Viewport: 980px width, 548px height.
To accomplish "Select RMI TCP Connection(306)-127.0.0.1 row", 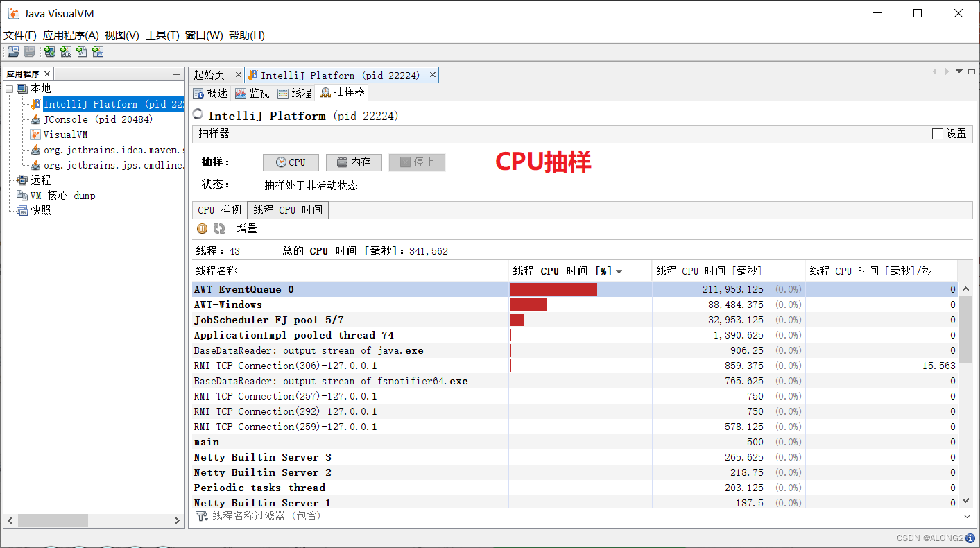I will click(575, 366).
